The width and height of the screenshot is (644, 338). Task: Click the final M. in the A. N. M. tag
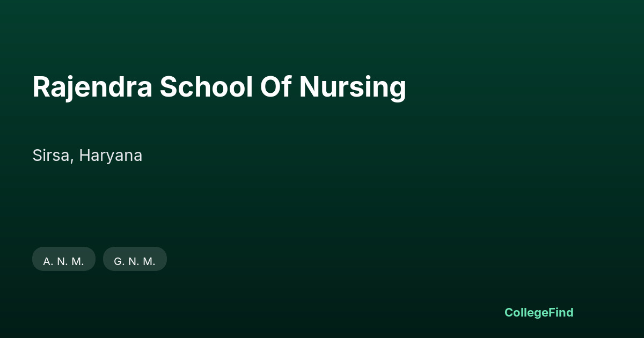coord(77,261)
